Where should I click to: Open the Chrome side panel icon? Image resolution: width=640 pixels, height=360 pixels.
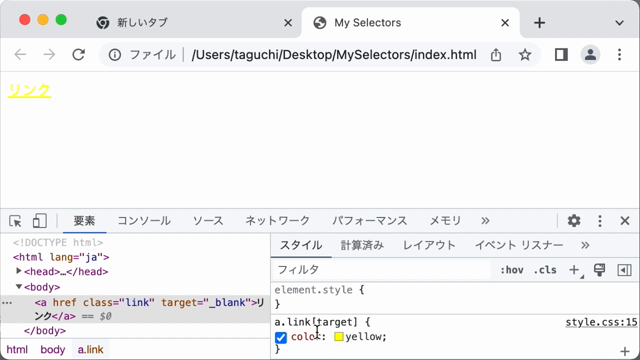561,55
